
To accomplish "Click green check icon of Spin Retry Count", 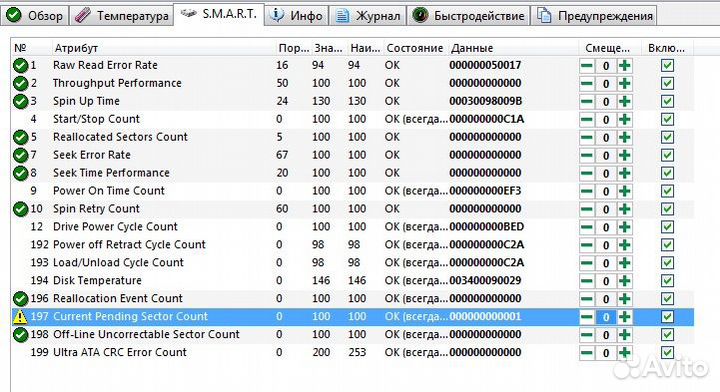I will coord(20,209).
